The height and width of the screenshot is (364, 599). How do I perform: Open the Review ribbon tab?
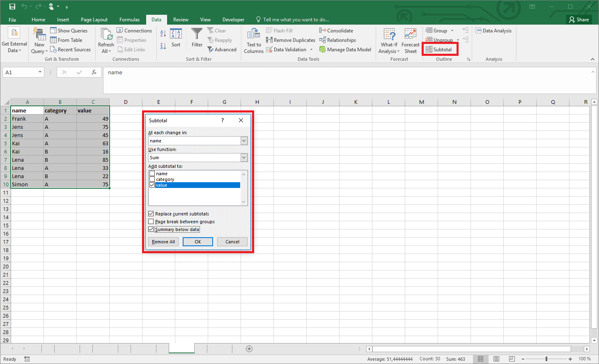[181, 19]
